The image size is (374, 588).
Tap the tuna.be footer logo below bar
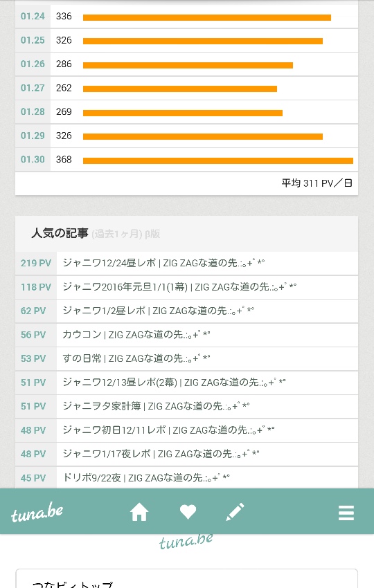click(186, 542)
